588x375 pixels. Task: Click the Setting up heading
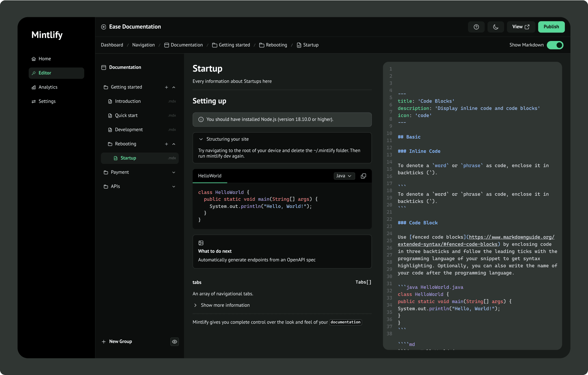click(209, 101)
